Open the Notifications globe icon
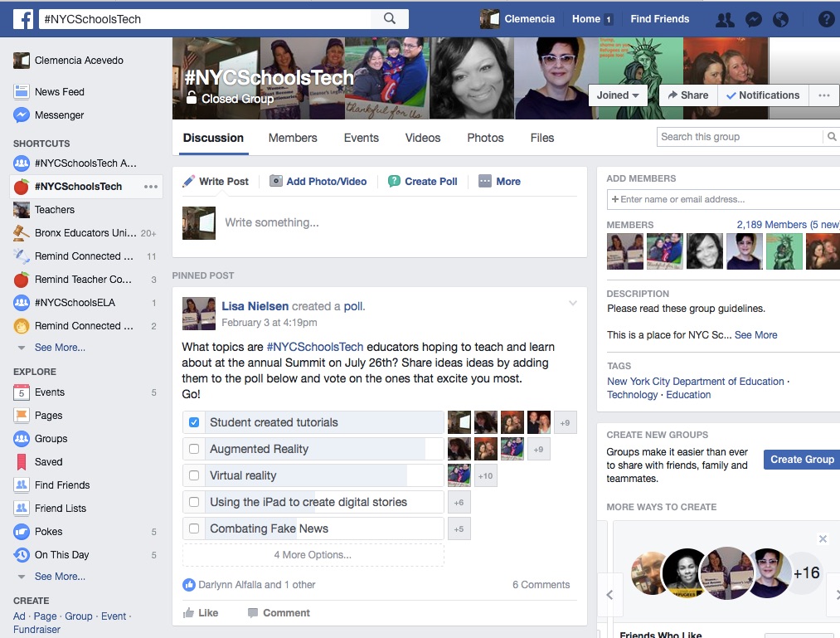This screenshot has width=840, height=638. pyautogui.click(x=780, y=19)
